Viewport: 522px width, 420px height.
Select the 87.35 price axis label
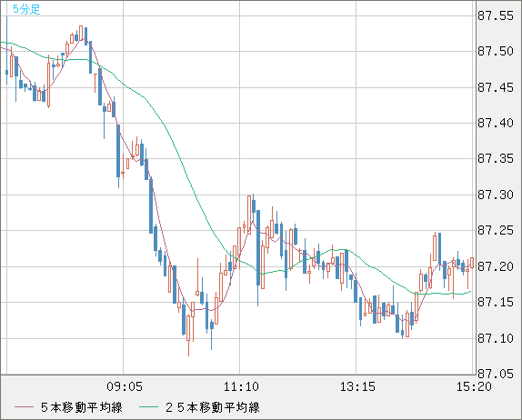point(496,158)
